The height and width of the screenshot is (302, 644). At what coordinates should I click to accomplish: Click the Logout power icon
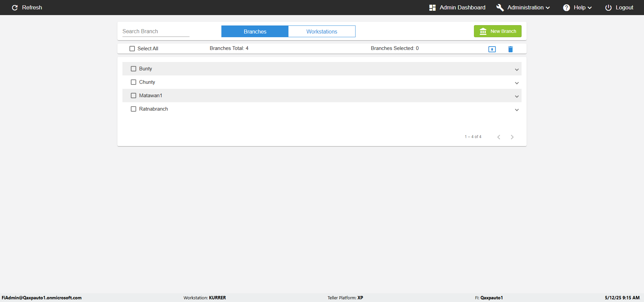point(608,7)
